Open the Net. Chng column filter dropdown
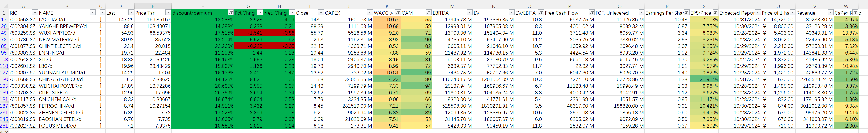 pyautogui.click(x=292, y=13)
